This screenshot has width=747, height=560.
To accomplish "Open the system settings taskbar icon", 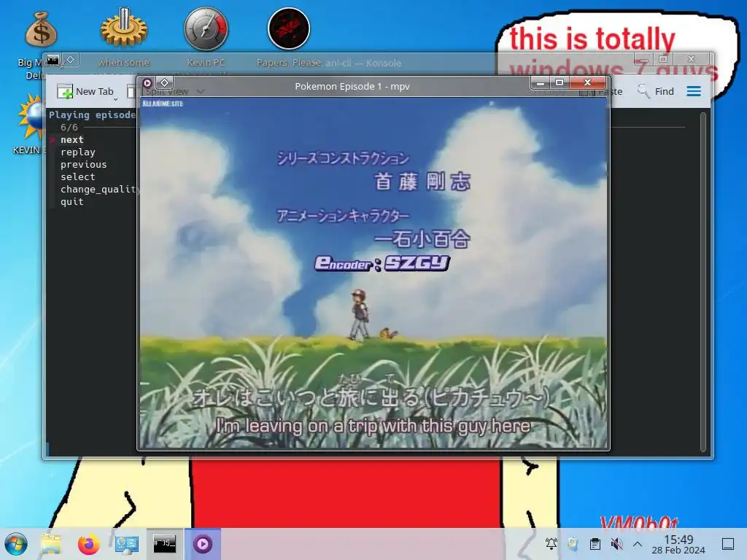I will click(127, 544).
